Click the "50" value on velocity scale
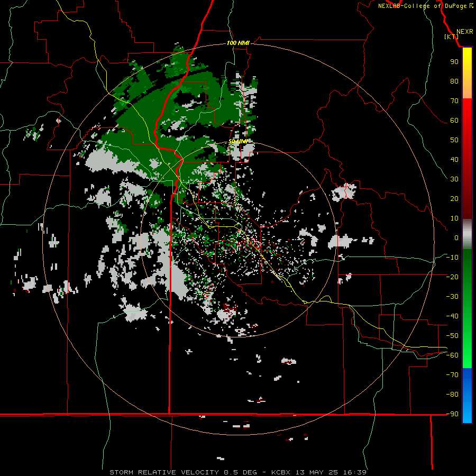Viewport: 476px width, 476px height. pyautogui.click(x=454, y=140)
